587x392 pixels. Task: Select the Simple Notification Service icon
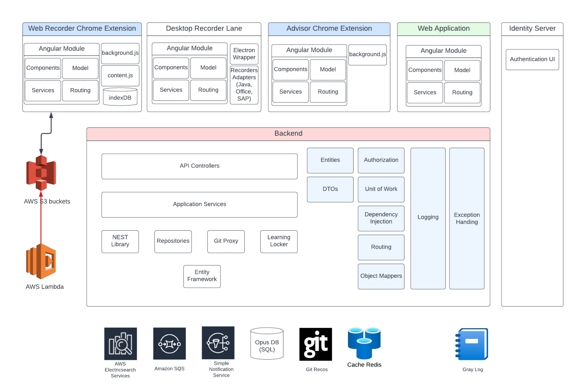[x=218, y=343]
